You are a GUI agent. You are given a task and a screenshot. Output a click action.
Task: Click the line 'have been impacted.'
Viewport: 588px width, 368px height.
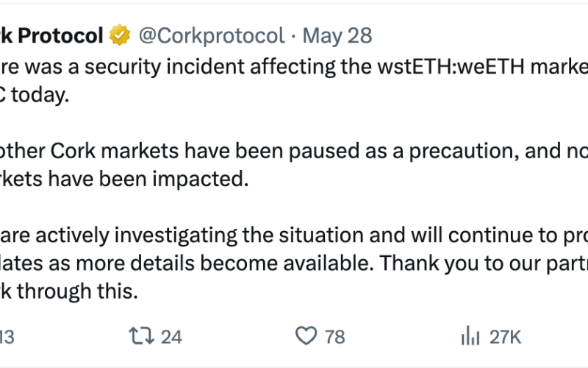tap(124, 179)
